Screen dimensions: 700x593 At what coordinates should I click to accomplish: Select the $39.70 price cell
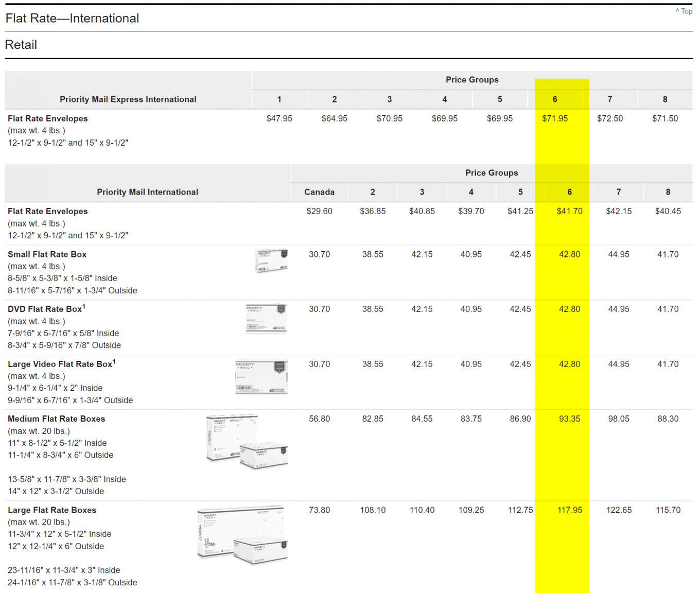[471, 211]
